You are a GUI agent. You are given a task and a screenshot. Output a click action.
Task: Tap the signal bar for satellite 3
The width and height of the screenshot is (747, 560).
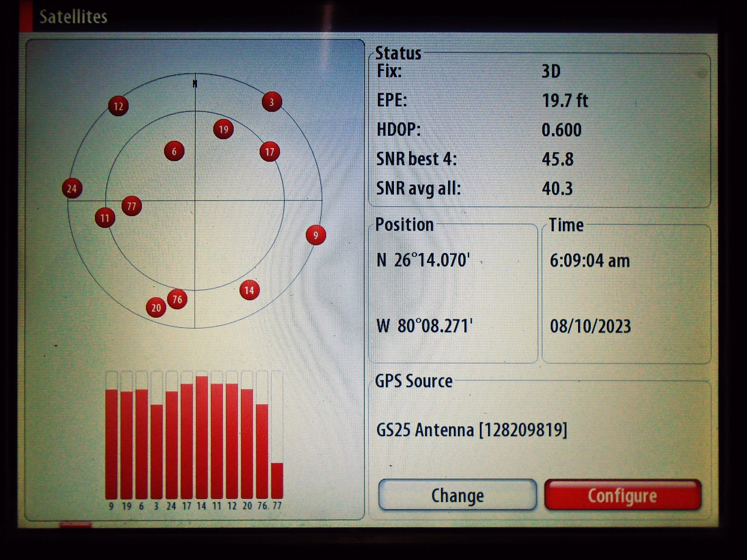coord(156,452)
